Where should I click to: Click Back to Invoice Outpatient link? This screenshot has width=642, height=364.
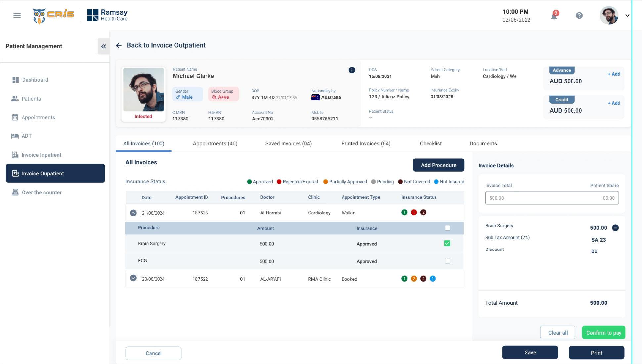(166, 45)
